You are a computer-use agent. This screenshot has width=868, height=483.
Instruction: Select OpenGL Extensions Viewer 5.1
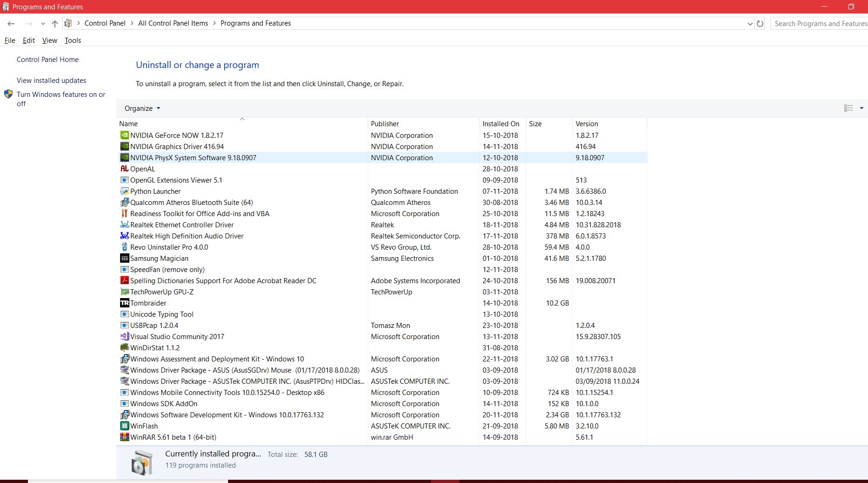tap(382, 180)
